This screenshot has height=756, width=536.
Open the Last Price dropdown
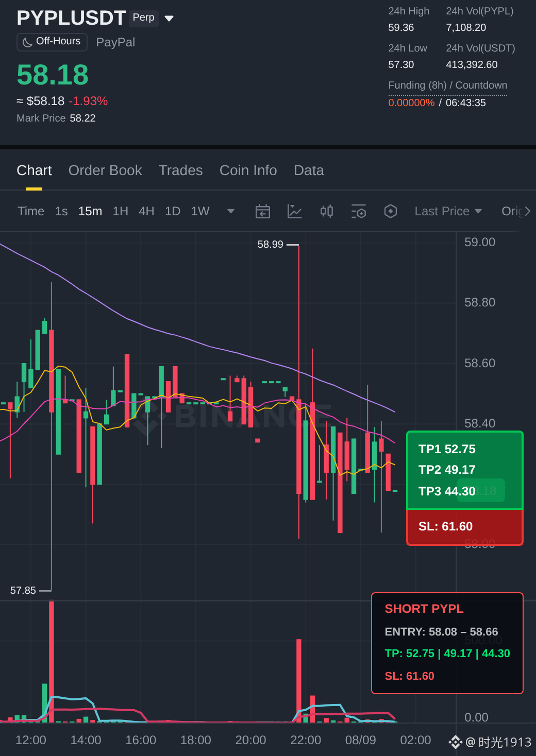[x=448, y=211]
